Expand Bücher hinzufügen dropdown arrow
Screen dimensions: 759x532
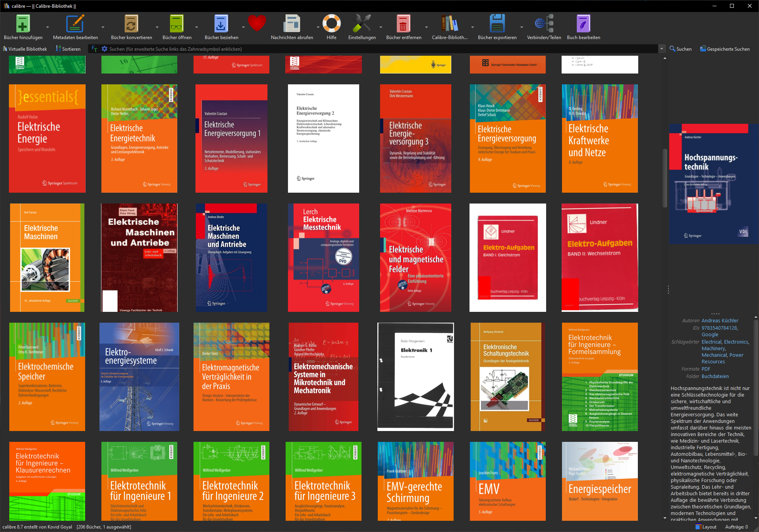(48, 27)
